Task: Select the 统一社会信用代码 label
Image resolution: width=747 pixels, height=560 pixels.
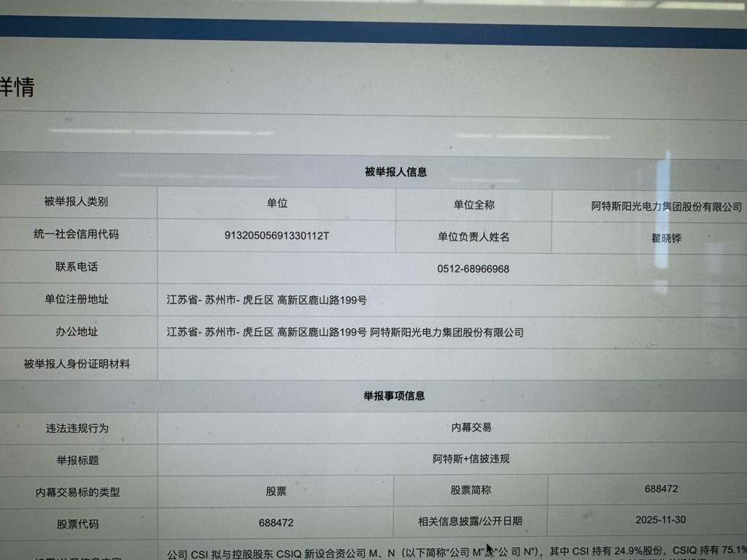Action: coord(76,234)
